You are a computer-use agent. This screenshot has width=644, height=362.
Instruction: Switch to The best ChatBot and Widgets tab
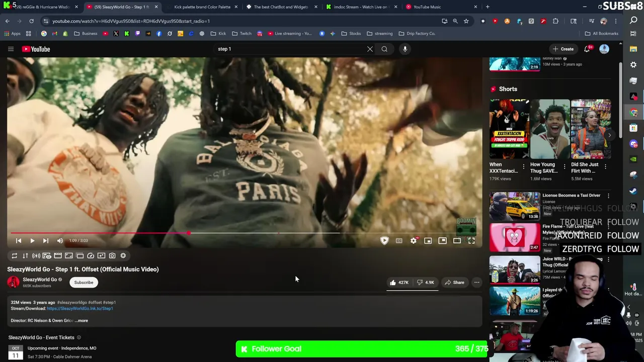(281, 7)
